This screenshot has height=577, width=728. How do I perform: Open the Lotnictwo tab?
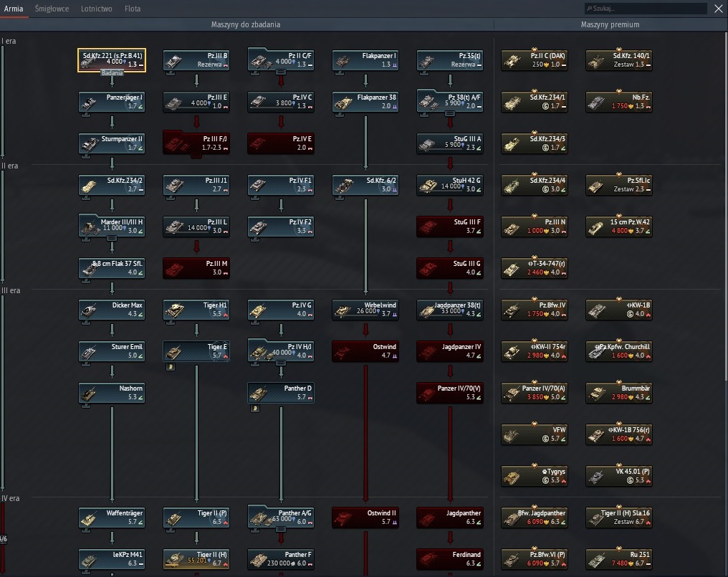tap(96, 9)
